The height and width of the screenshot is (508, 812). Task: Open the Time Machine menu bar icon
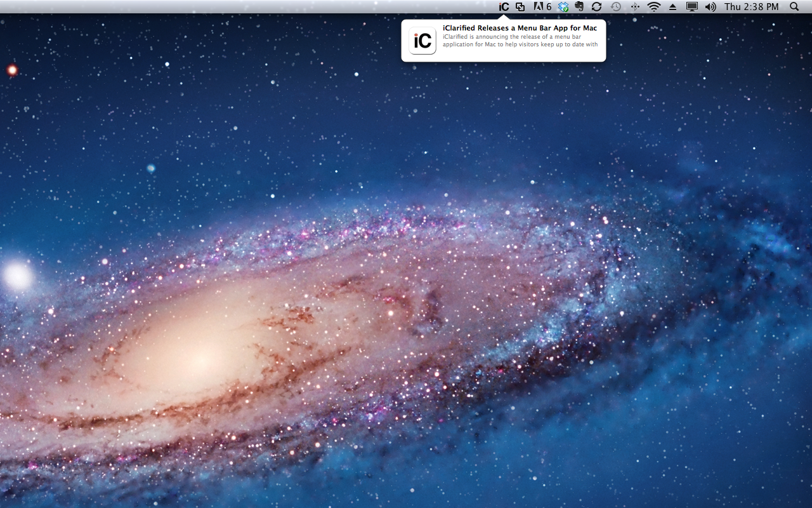tap(615, 7)
